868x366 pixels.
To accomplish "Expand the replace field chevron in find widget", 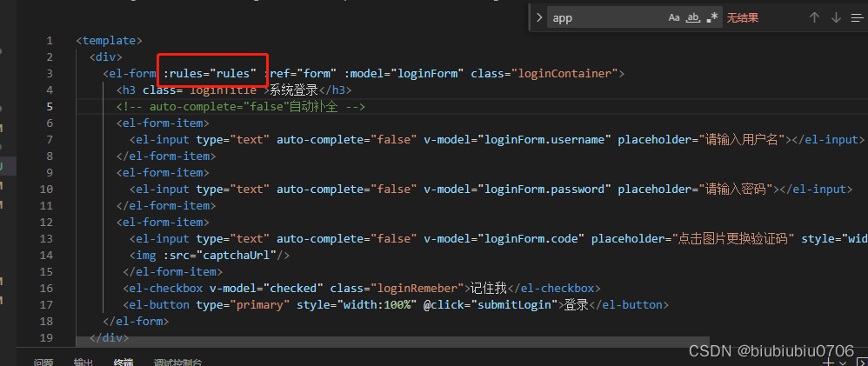I will click(539, 17).
